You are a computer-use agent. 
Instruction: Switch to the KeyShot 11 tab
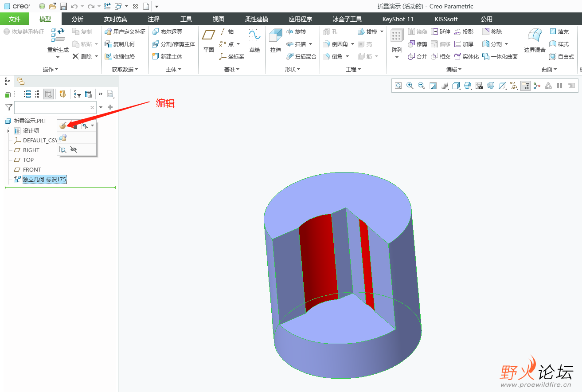pos(398,19)
